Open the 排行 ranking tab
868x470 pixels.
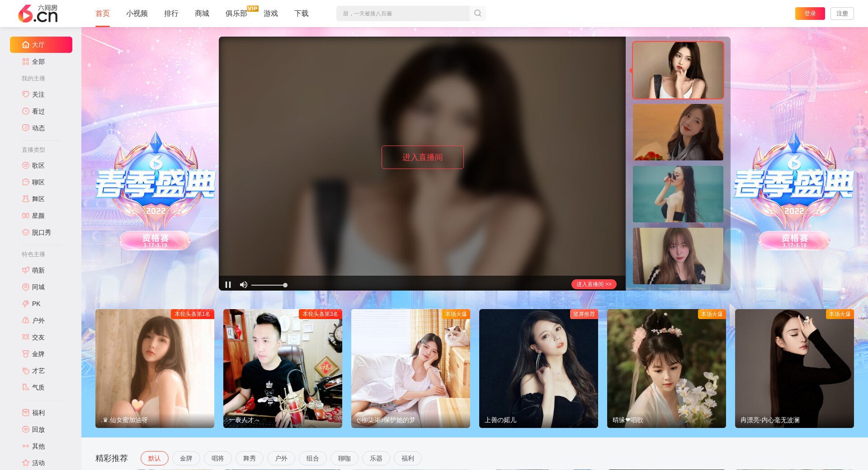click(171, 14)
